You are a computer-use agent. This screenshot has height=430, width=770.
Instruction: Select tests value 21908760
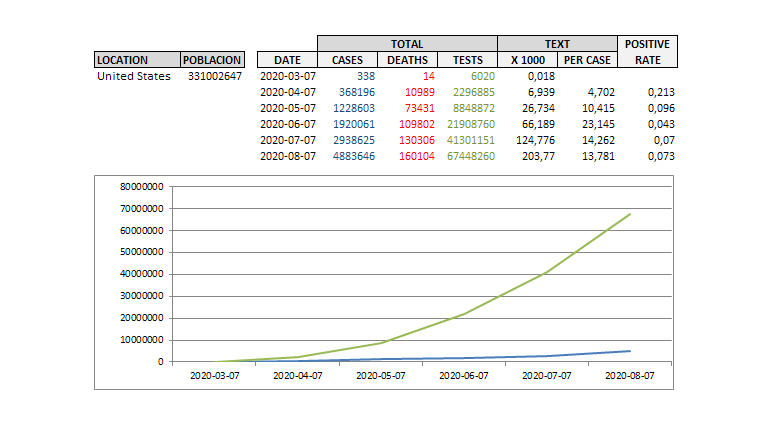[x=471, y=124]
